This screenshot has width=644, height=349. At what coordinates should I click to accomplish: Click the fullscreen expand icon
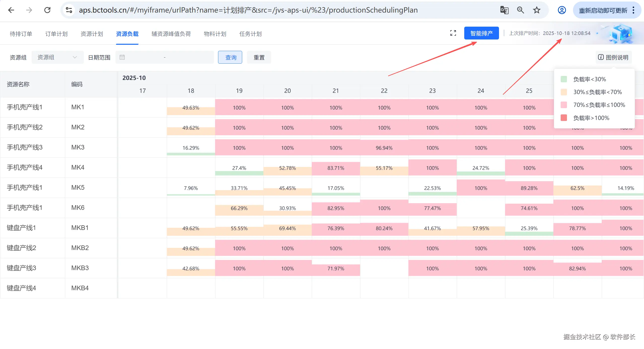coord(453,33)
